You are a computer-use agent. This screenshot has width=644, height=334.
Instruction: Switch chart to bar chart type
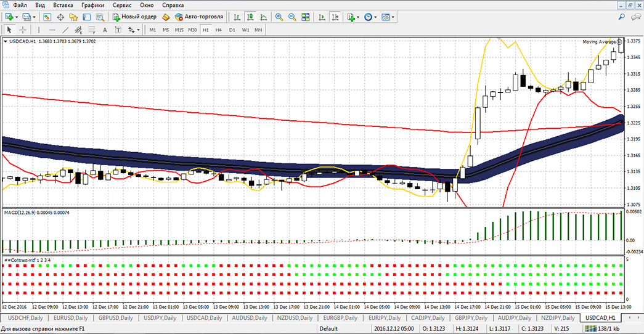pos(237,17)
